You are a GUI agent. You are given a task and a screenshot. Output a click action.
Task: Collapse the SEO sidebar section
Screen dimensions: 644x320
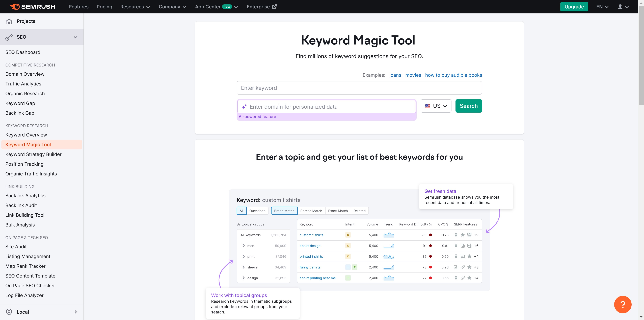click(x=75, y=37)
